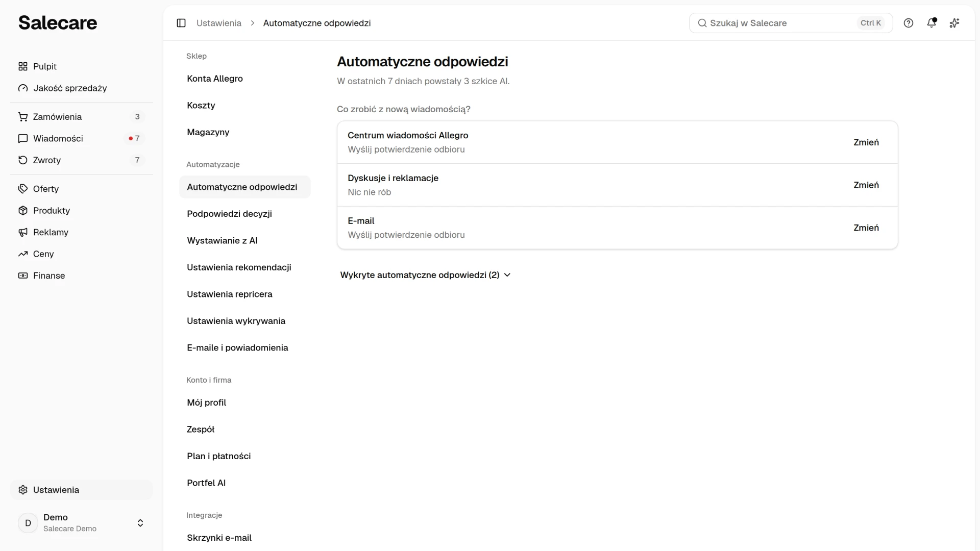Click Zmień for Dyskusje i reklamacje
The height and width of the screenshot is (551, 980).
tap(866, 185)
